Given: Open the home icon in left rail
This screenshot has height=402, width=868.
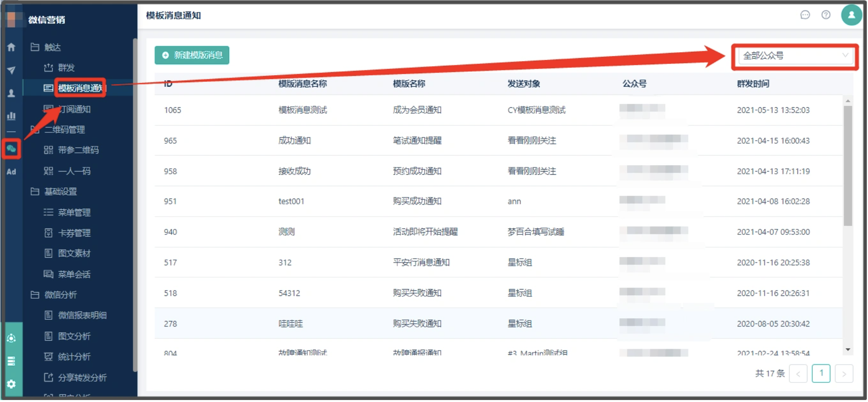Looking at the screenshot, I should 11,47.
